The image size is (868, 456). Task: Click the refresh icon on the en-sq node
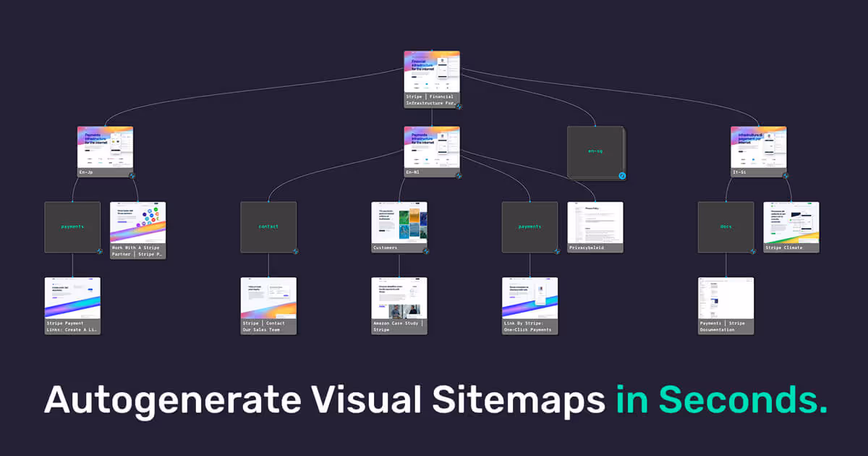click(x=621, y=176)
